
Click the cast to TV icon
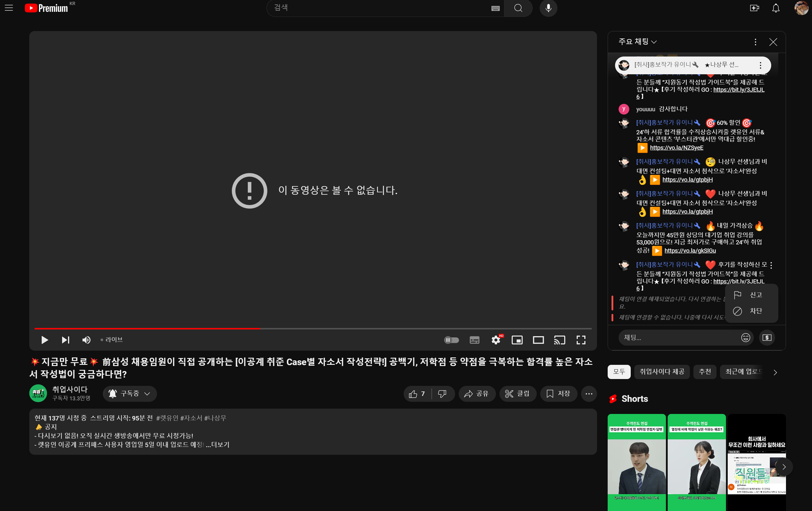point(559,340)
